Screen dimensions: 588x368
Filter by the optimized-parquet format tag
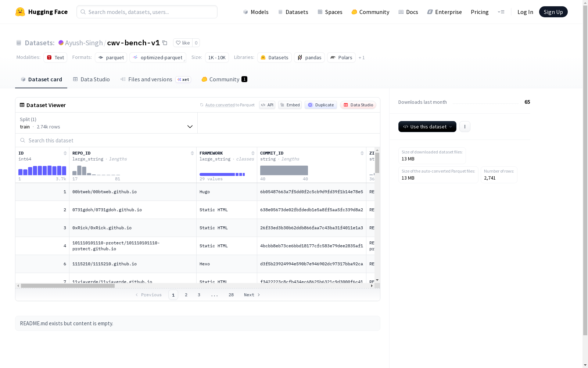tap(158, 57)
